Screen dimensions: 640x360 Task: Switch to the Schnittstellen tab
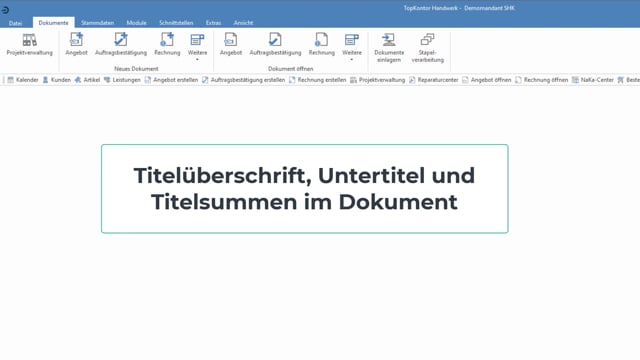176,23
